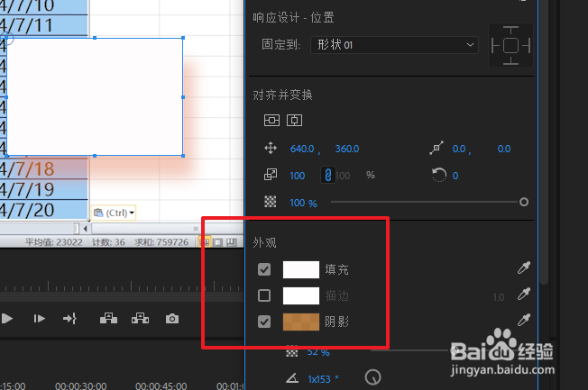
Task: Click the Excel cell showing 4/7/11
Action: [x=43, y=25]
